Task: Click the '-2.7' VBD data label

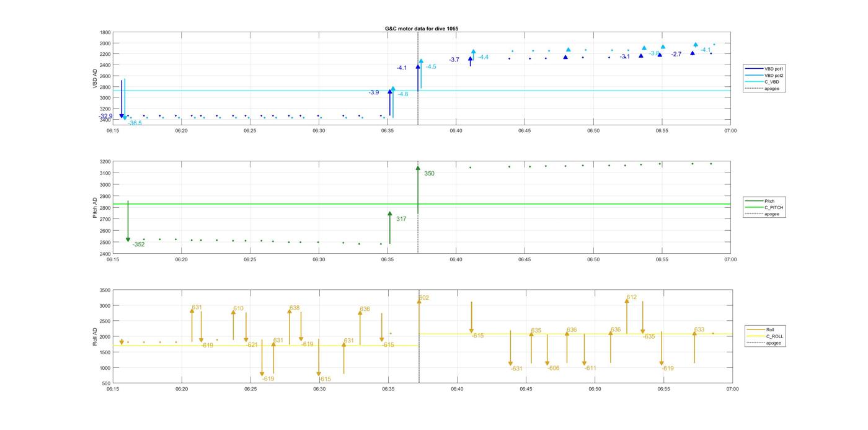Action: pos(676,54)
